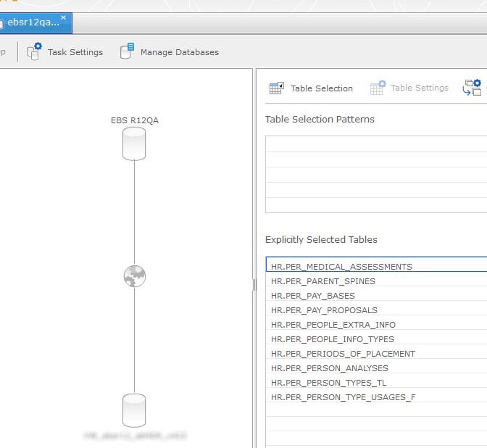Close the ebsr12qa tab
The height and width of the screenshot is (448, 487).
click(x=63, y=17)
